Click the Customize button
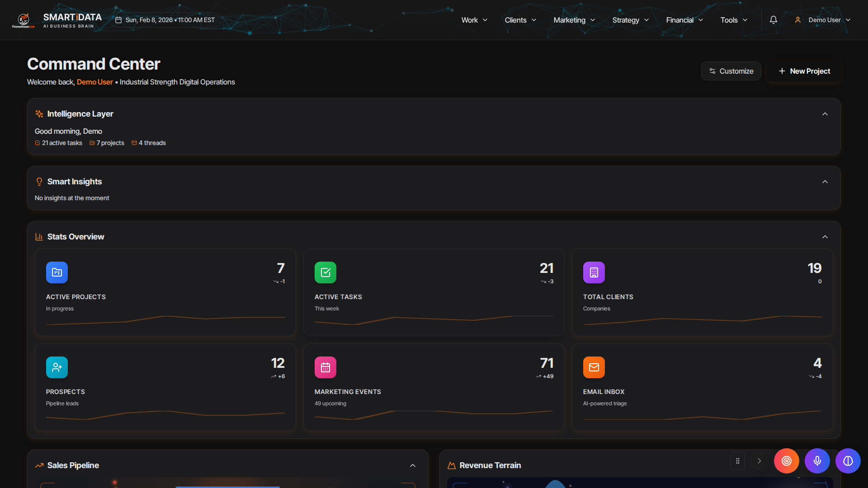Viewport: 868px width, 488px height. (x=731, y=71)
